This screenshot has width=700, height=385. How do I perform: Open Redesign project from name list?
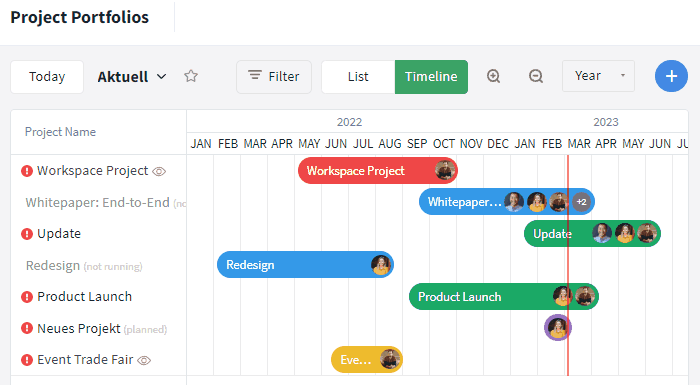(53, 265)
